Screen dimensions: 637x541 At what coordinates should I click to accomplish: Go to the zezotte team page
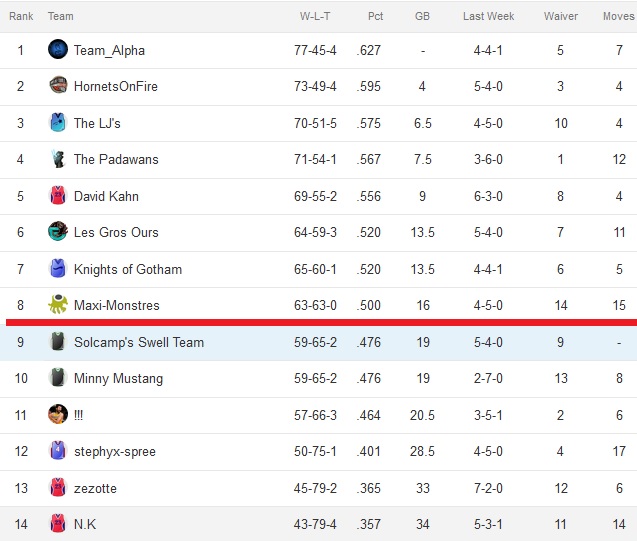pos(95,488)
